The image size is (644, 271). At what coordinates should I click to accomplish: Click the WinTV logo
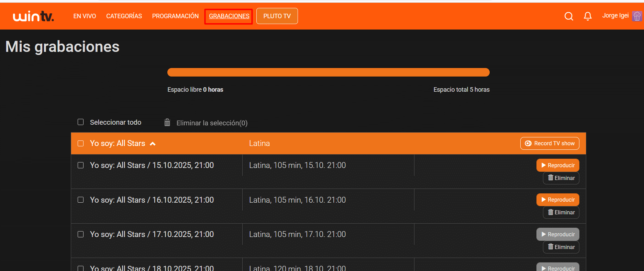click(33, 16)
